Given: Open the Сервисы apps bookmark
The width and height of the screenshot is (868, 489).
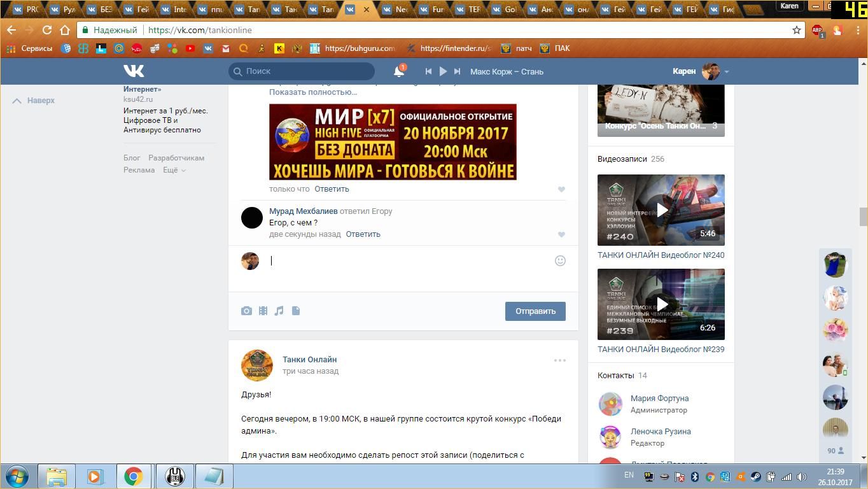Looking at the screenshot, I should [29, 48].
